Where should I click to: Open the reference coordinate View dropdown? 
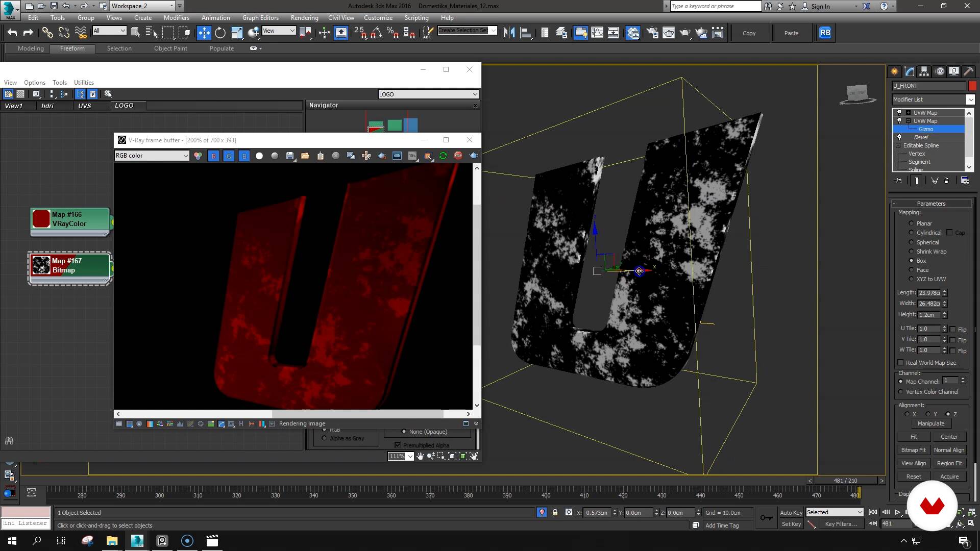(x=279, y=31)
